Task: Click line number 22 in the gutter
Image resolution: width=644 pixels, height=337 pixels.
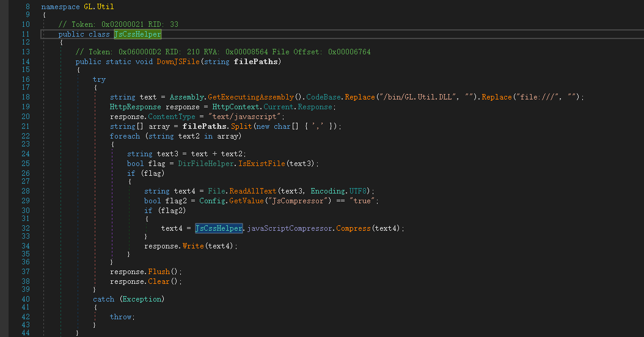Action: point(26,136)
